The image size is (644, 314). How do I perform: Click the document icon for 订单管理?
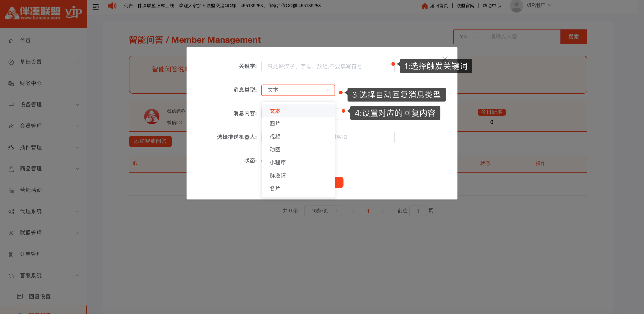pos(11,254)
